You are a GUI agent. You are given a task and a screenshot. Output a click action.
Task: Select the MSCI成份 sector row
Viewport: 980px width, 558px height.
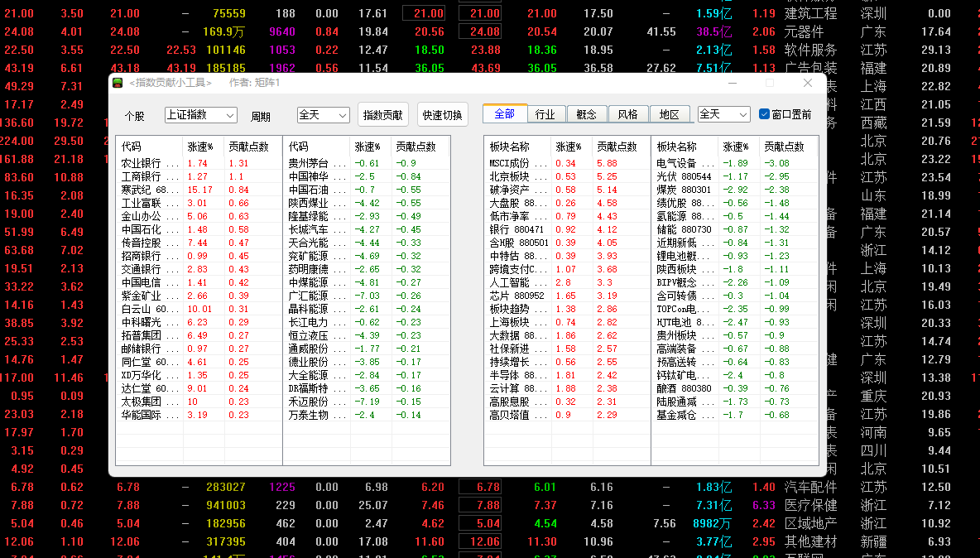point(567,163)
